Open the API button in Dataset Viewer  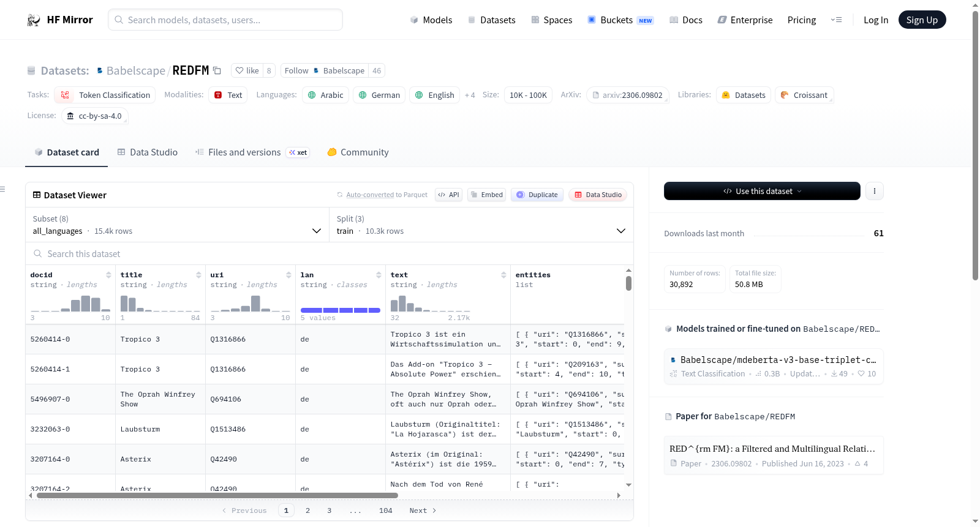[449, 195]
